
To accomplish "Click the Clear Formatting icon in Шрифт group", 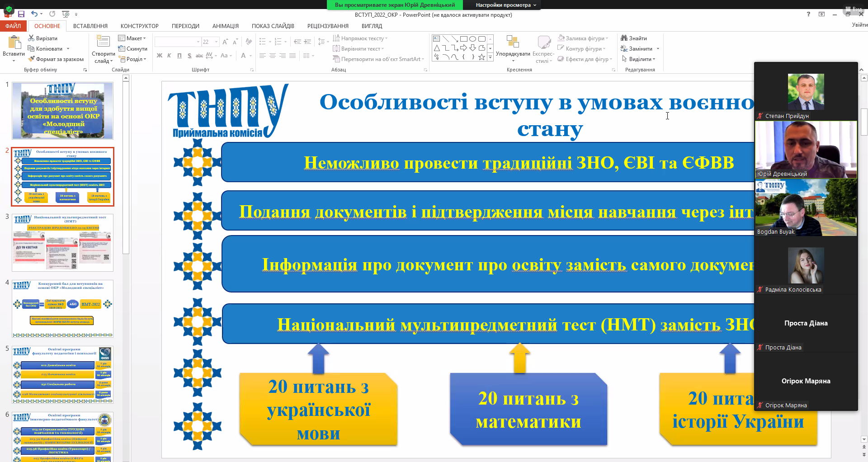I will point(248,41).
